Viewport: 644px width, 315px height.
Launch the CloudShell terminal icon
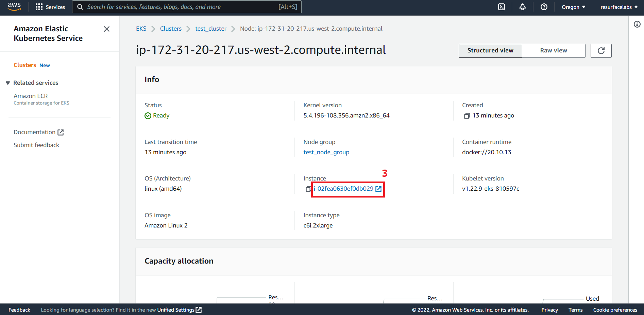click(502, 7)
